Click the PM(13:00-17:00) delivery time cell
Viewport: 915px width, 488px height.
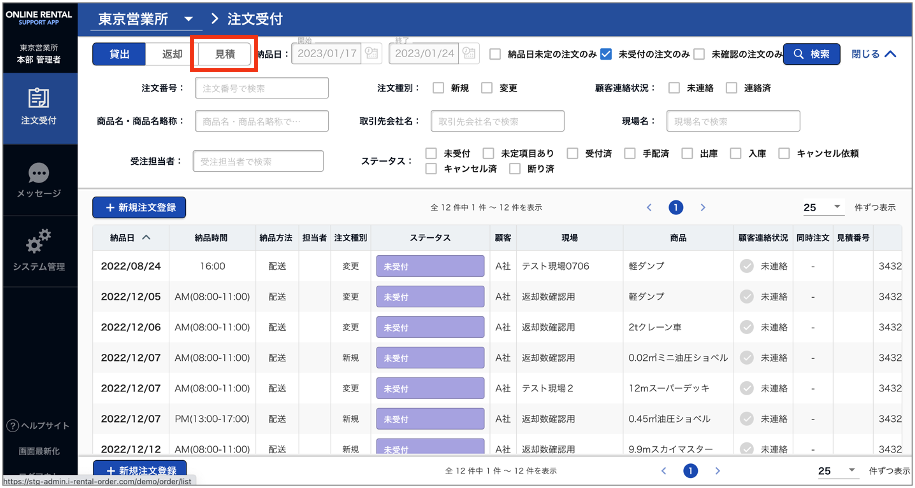point(212,419)
